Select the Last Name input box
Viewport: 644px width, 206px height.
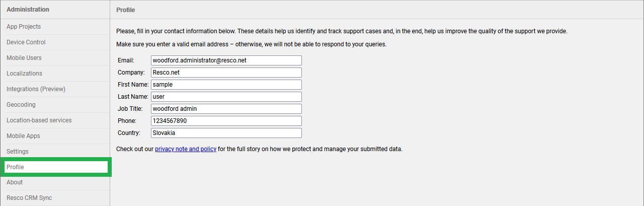tap(226, 97)
